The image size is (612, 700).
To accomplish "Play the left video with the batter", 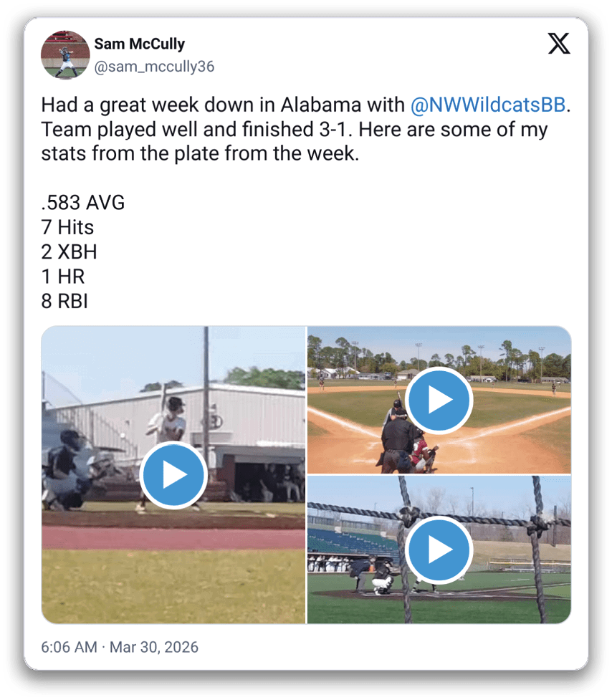I will click(173, 475).
